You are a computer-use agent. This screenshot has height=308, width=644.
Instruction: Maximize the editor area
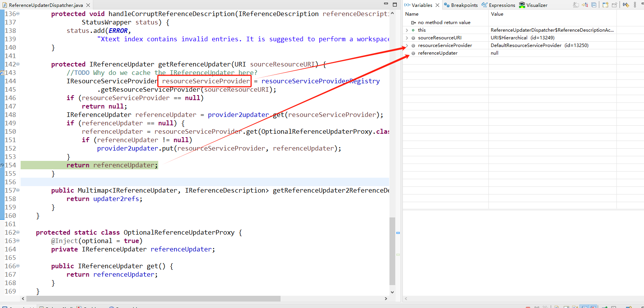pyautogui.click(x=395, y=5)
